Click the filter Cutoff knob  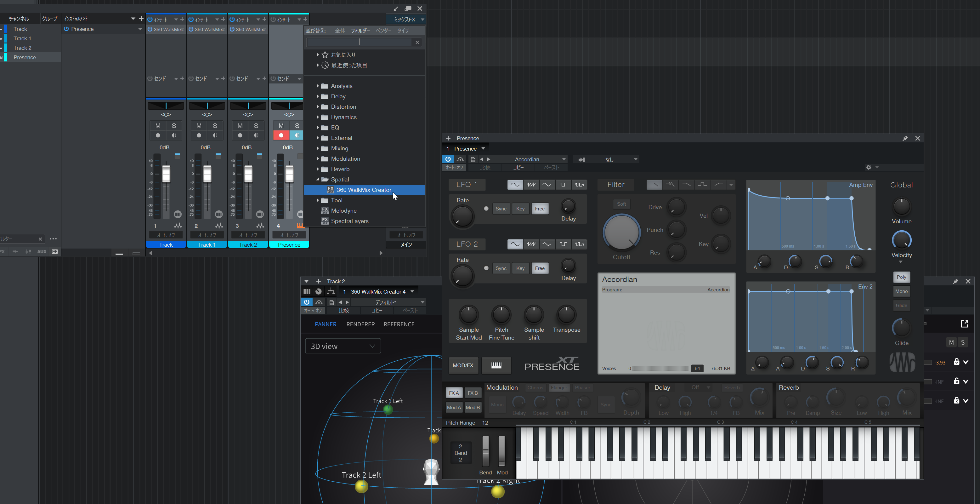click(x=621, y=232)
